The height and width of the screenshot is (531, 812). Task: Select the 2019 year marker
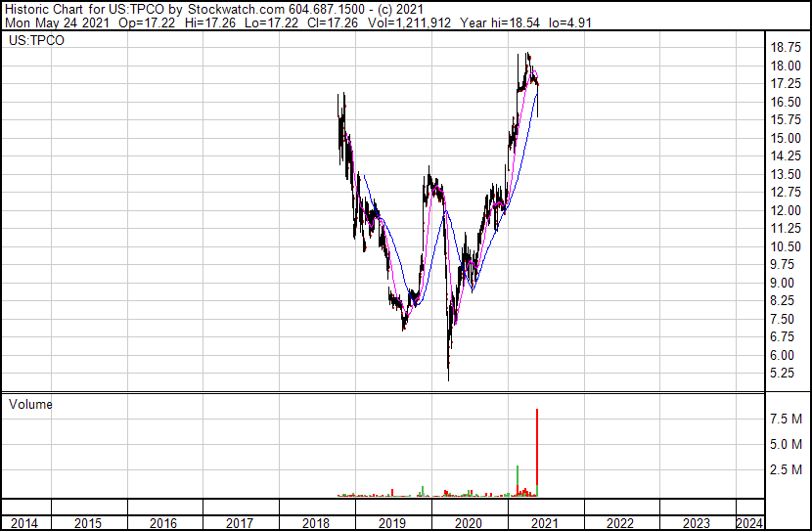coord(392,523)
